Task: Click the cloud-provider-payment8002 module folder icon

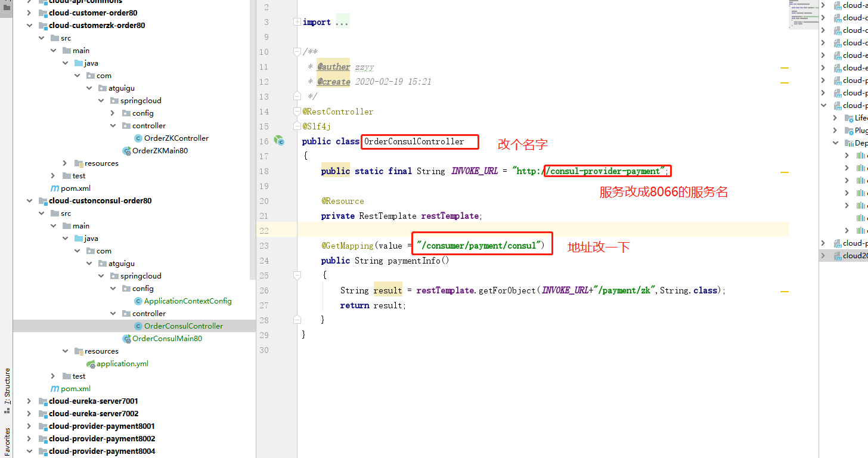Action: click(43, 439)
